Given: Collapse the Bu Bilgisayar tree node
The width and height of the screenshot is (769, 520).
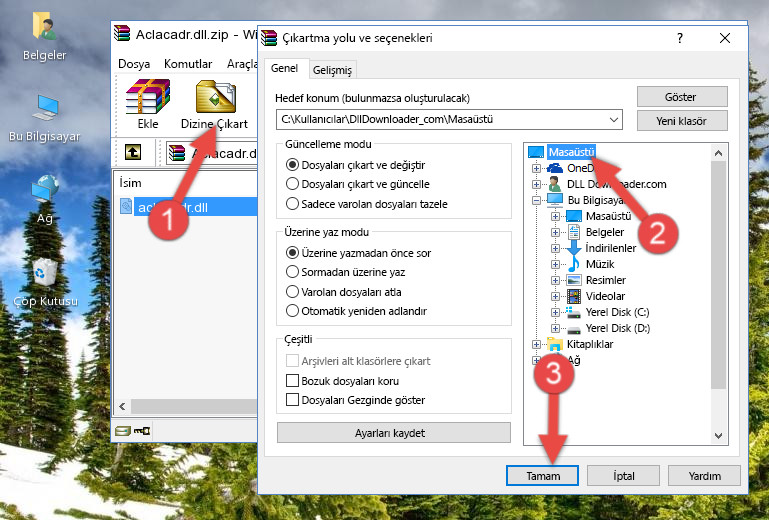Looking at the screenshot, I should coord(536,200).
